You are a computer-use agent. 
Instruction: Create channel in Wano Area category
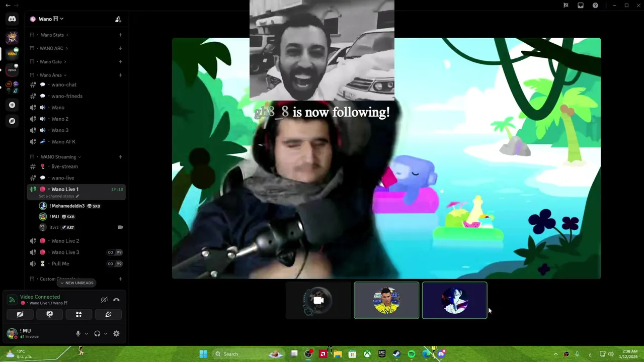point(120,75)
